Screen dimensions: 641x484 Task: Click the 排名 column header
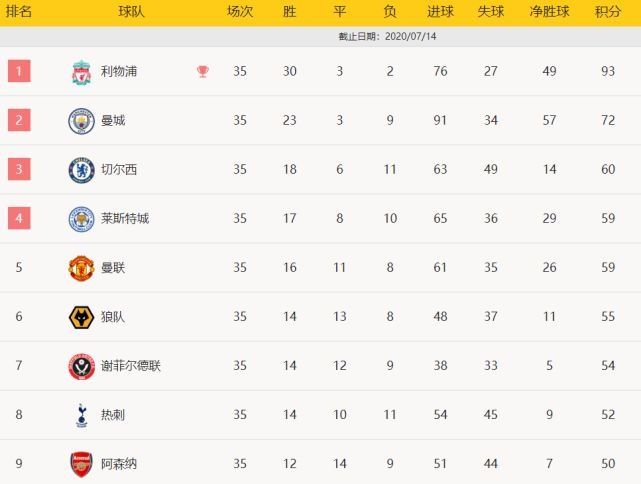[x=19, y=12]
